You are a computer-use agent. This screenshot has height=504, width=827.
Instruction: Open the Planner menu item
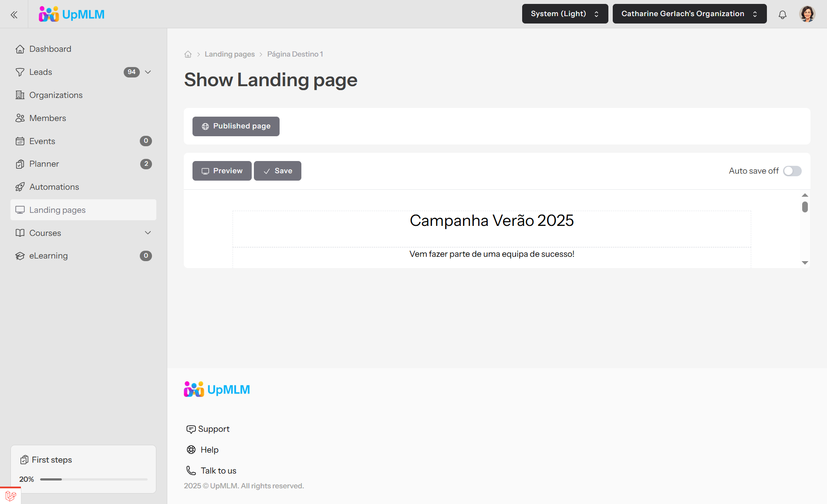point(44,164)
